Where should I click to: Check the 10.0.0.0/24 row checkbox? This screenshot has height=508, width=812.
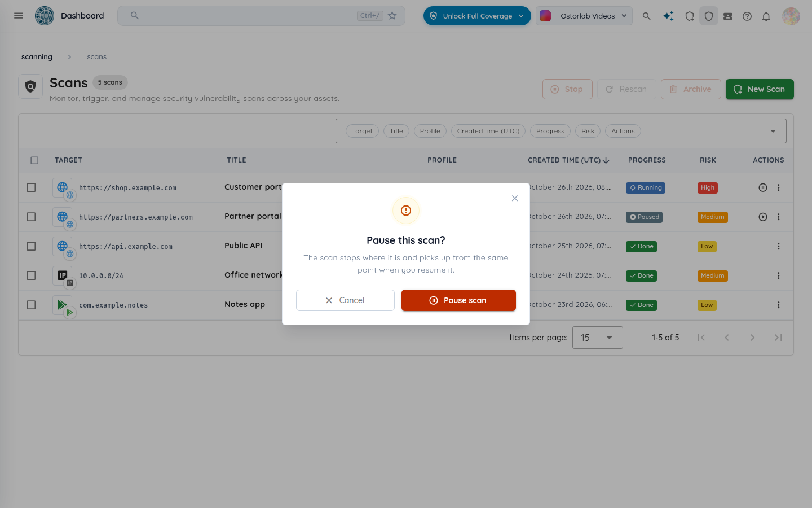pyautogui.click(x=31, y=275)
